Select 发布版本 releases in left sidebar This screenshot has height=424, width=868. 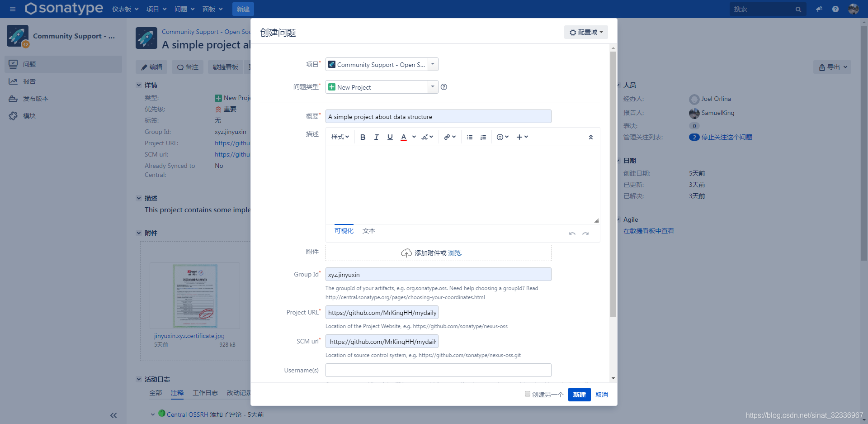tap(63, 99)
